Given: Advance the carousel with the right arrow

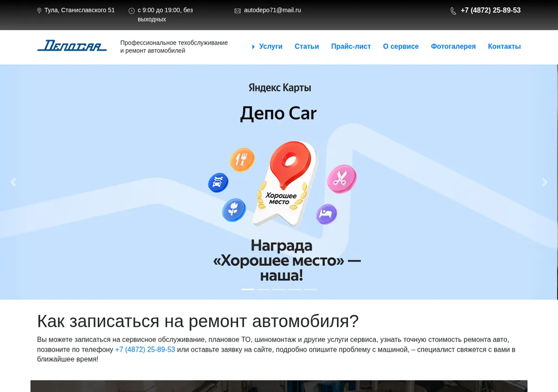Looking at the screenshot, I should [545, 182].
